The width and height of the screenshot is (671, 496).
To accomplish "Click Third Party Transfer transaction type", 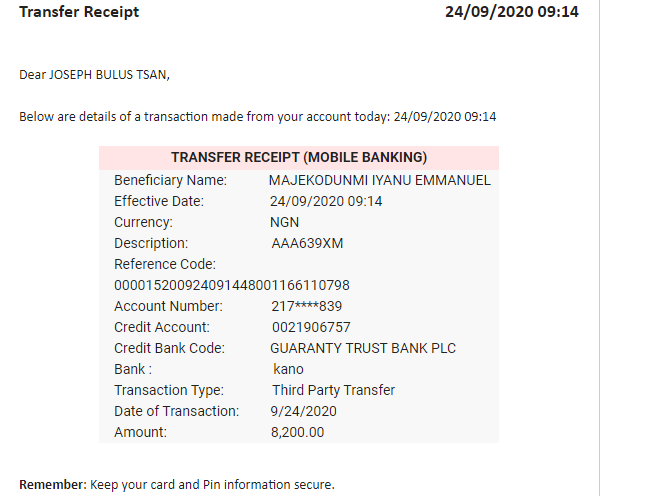I will [333, 390].
